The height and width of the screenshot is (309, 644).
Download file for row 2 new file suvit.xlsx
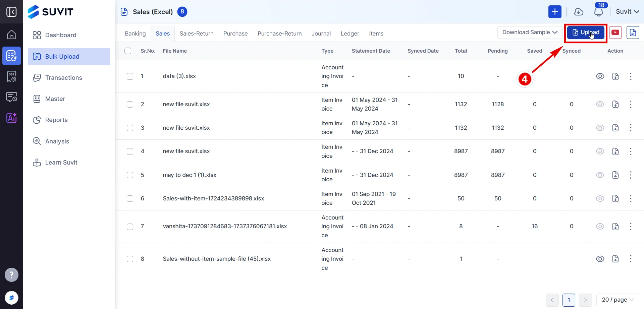615,104
